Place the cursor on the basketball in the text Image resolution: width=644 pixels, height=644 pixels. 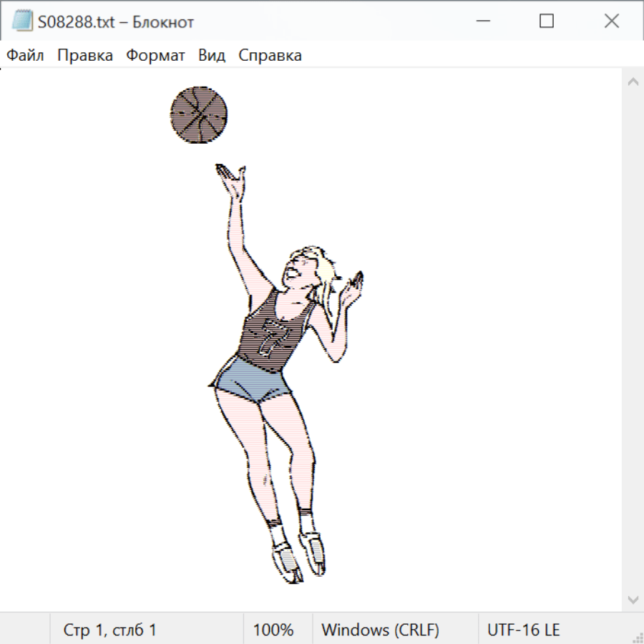coord(199,114)
